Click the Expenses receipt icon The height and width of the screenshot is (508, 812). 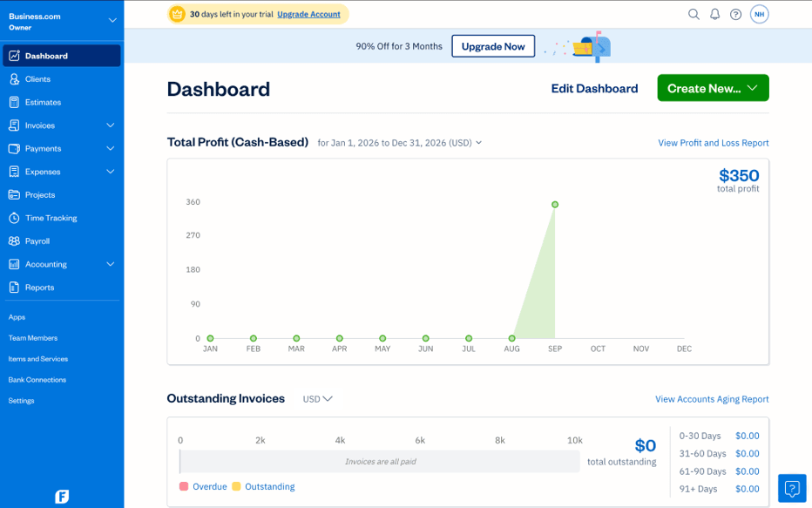pos(15,172)
